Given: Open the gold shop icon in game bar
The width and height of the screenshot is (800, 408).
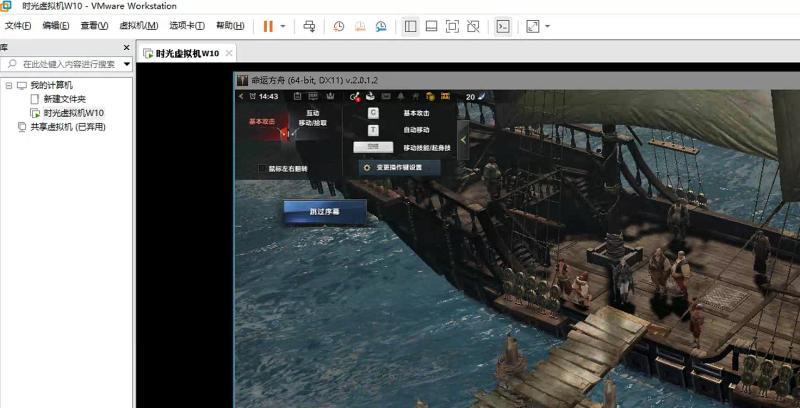Looking at the screenshot, I should 445,96.
